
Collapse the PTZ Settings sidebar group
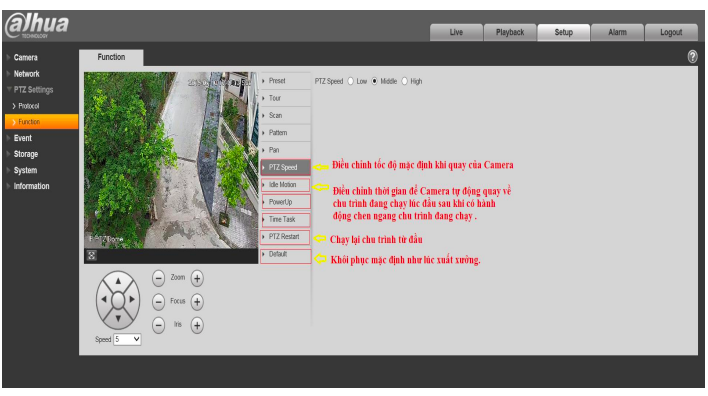point(33,89)
